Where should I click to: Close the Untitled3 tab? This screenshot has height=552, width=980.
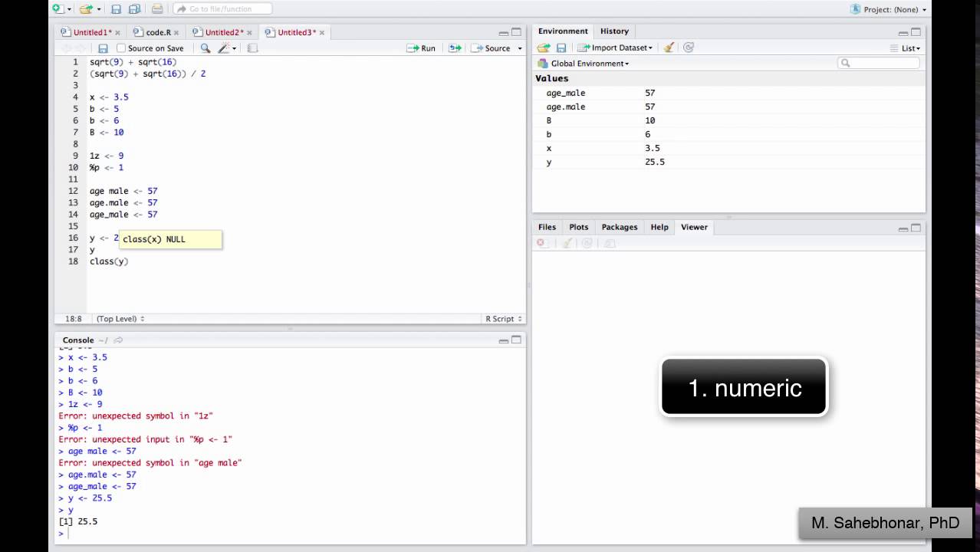coord(322,32)
